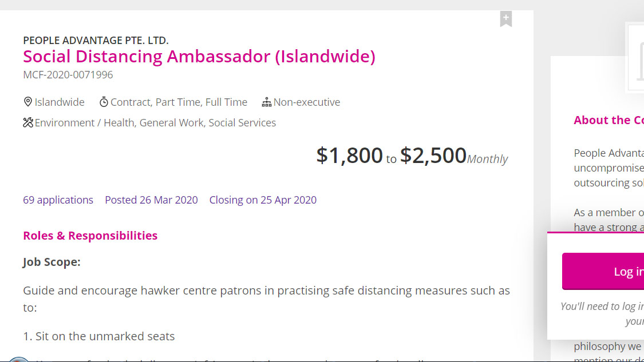Select the Contract employment type label
The height and width of the screenshot is (362, 644).
tap(131, 102)
